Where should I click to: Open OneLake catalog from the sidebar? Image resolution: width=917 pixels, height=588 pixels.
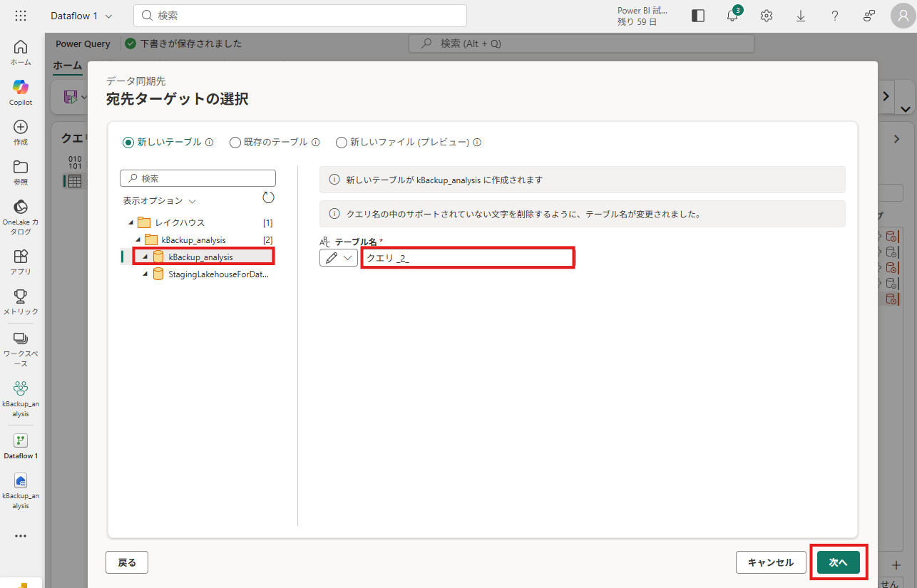tap(21, 217)
